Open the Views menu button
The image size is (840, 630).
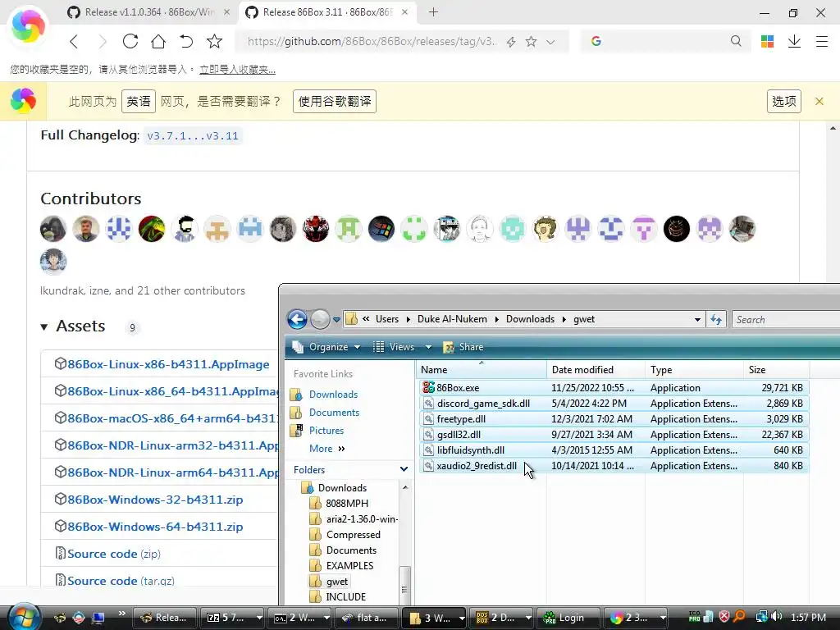[395, 347]
